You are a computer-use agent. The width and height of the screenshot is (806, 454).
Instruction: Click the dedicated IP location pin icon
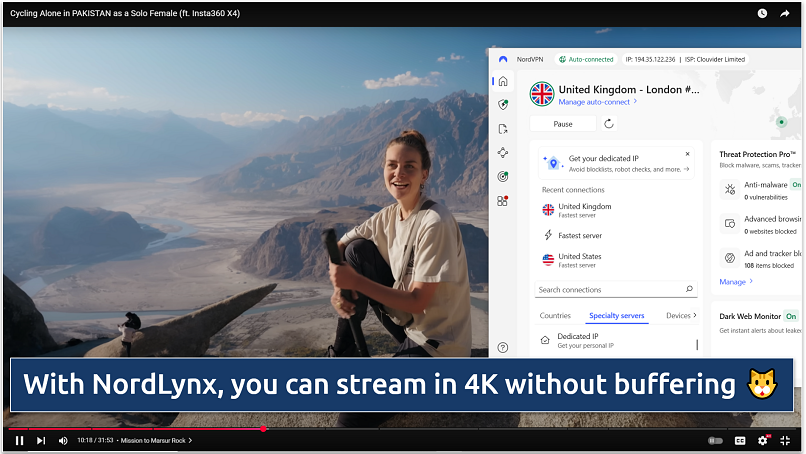(x=553, y=164)
